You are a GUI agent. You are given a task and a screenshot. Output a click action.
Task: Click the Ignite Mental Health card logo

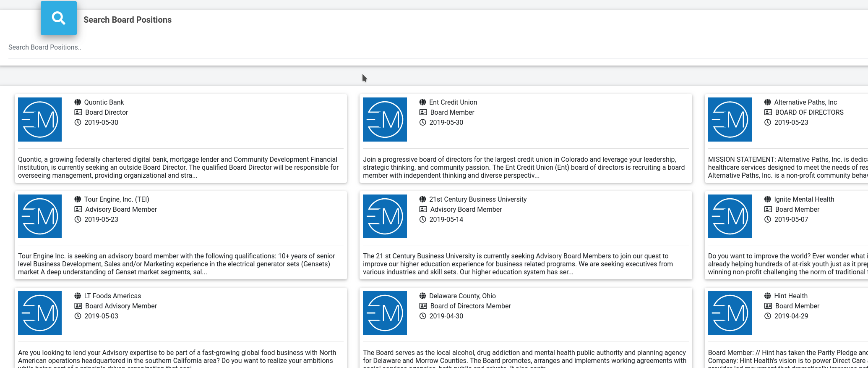pos(730,216)
